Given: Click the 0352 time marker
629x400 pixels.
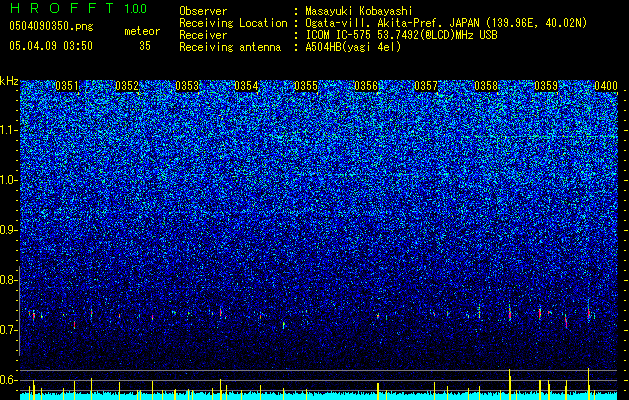Looking at the screenshot, I should pyautogui.click(x=127, y=86).
